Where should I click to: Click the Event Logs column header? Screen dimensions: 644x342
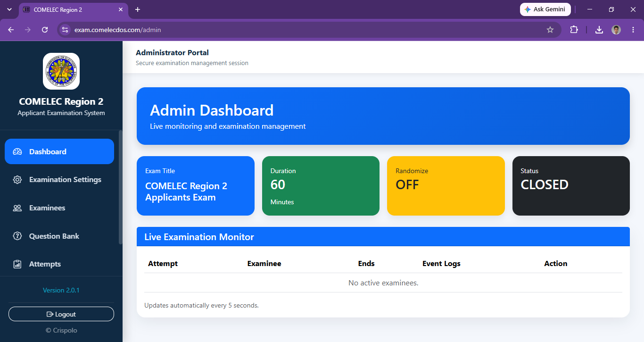[441, 264]
